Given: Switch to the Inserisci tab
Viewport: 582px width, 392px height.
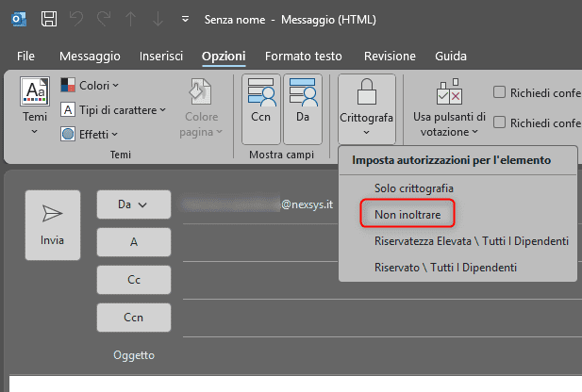Looking at the screenshot, I should pos(161,56).
